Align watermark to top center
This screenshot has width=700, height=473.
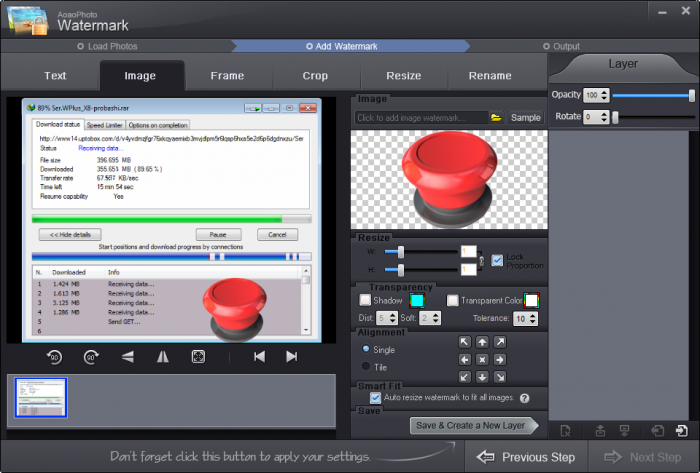pos(482,342)
